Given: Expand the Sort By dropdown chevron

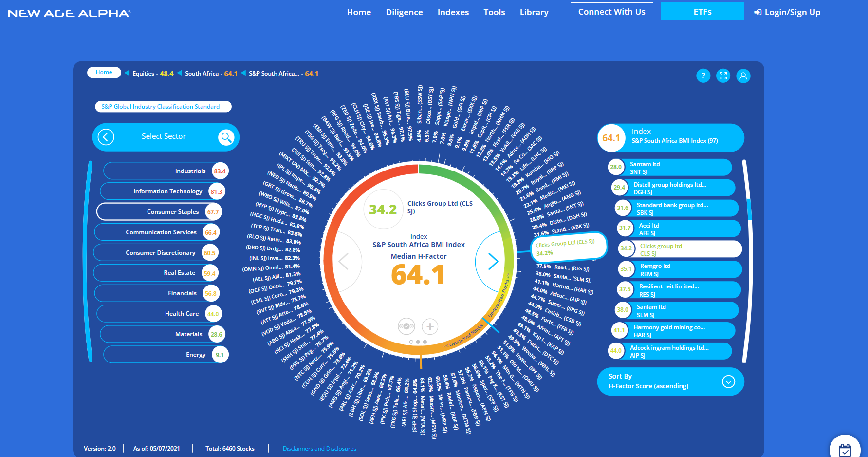Looking at the screenshot, I should coord(728,381).
